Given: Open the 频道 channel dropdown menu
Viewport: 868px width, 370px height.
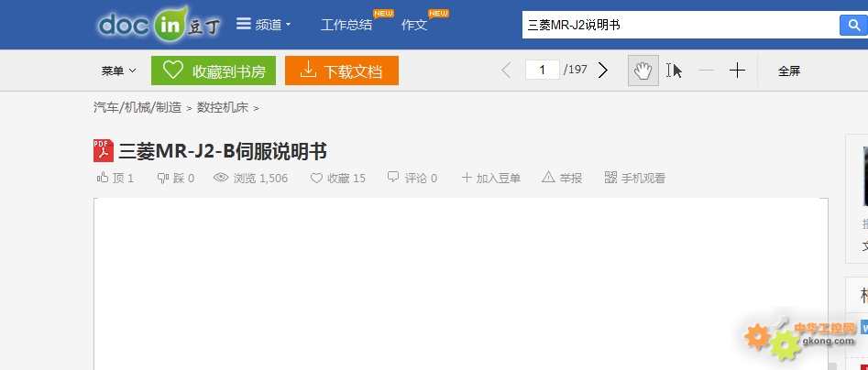Looking at the screenshot, I should [263, 25].
